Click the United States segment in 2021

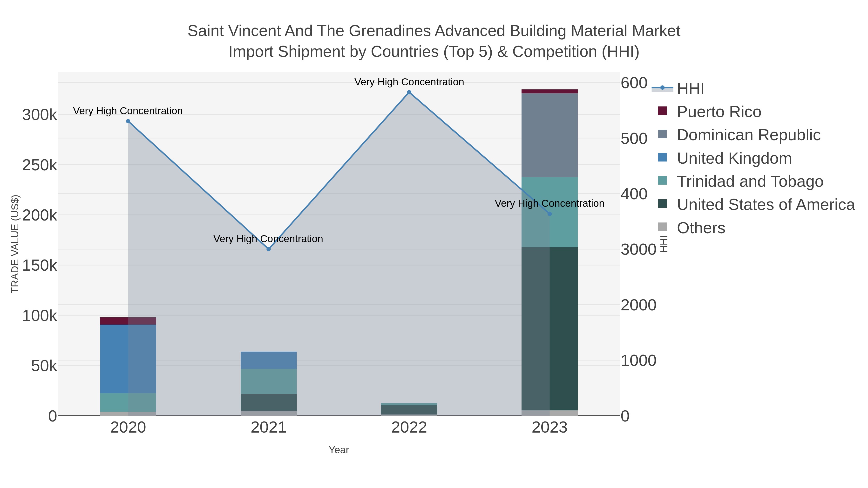[x=269, y=402]
